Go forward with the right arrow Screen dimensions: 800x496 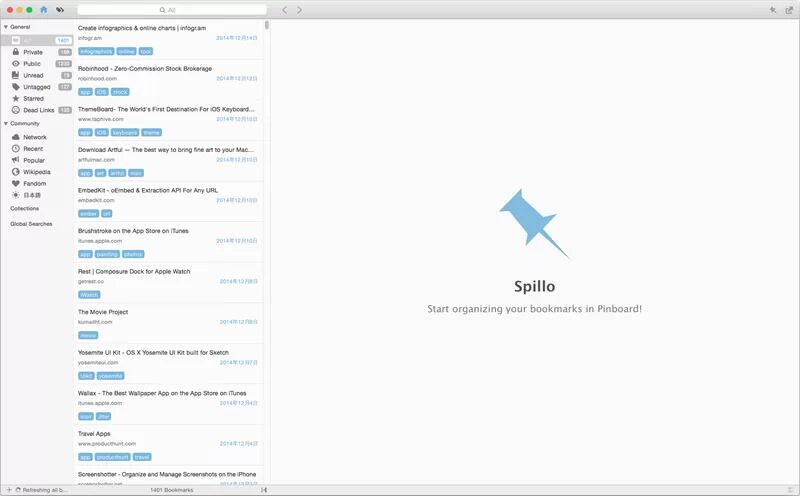coord(299,10)
